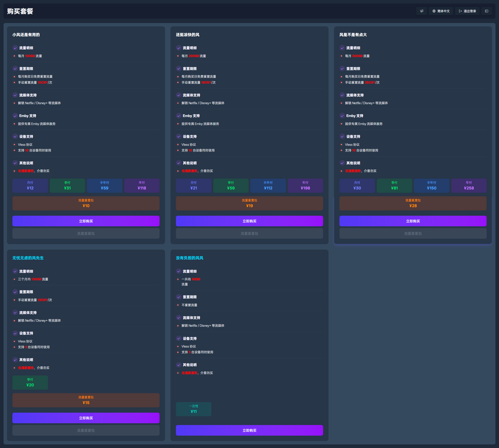Image resolution: width=499 pixels, height=448 pixels.
Task: Choose 年付 ¥198 billing option
Action: point(305,186)
